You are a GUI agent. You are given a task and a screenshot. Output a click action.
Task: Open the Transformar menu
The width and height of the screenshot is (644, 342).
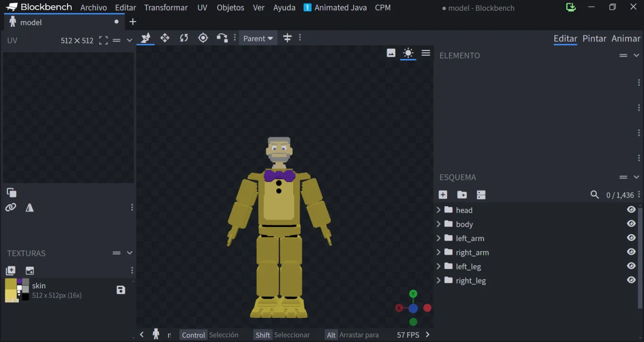[x=166, y=8]
